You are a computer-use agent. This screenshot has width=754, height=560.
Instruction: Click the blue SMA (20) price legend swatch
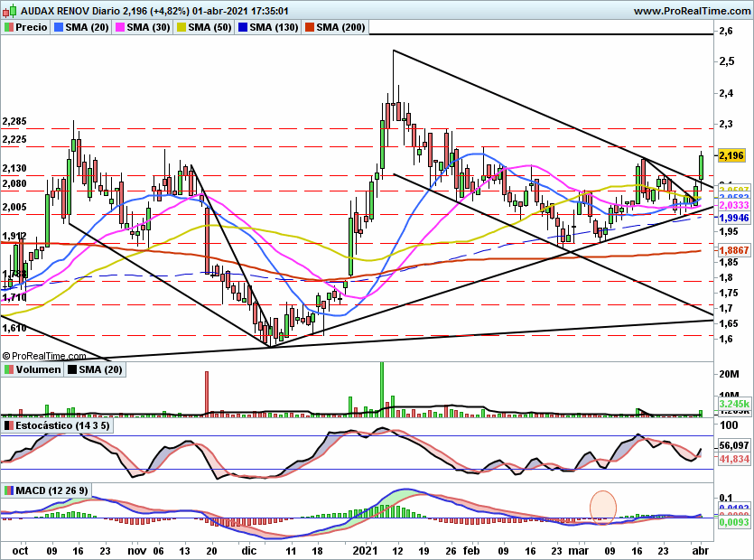point(59,27)
